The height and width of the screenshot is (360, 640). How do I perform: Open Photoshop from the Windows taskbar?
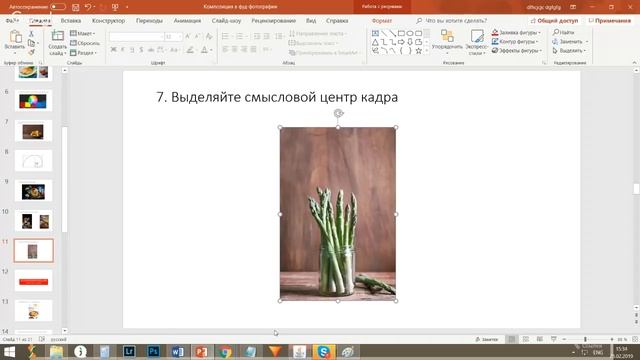click(x=153, y=351)
